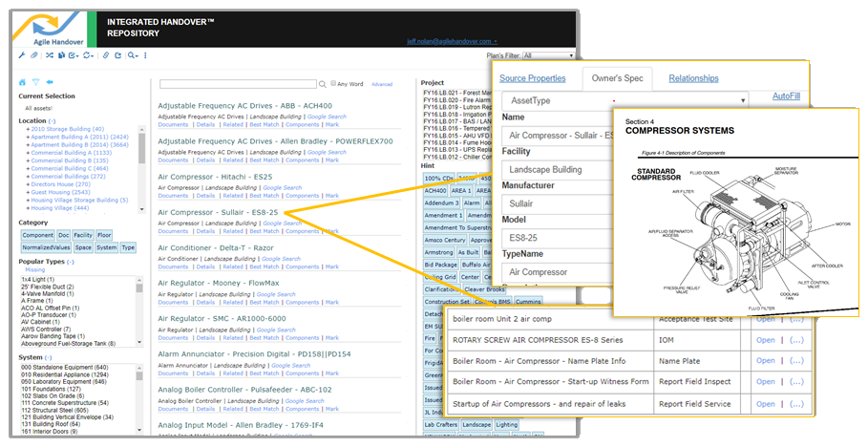The height and width of the screenshot is (447, 868).
Task: Select the Type category button
Action: pos(128,247)
